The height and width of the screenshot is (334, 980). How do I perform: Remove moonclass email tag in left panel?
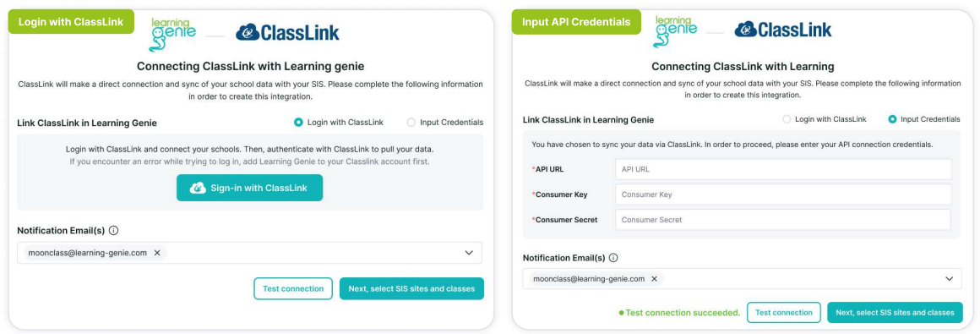coord(157,253)
